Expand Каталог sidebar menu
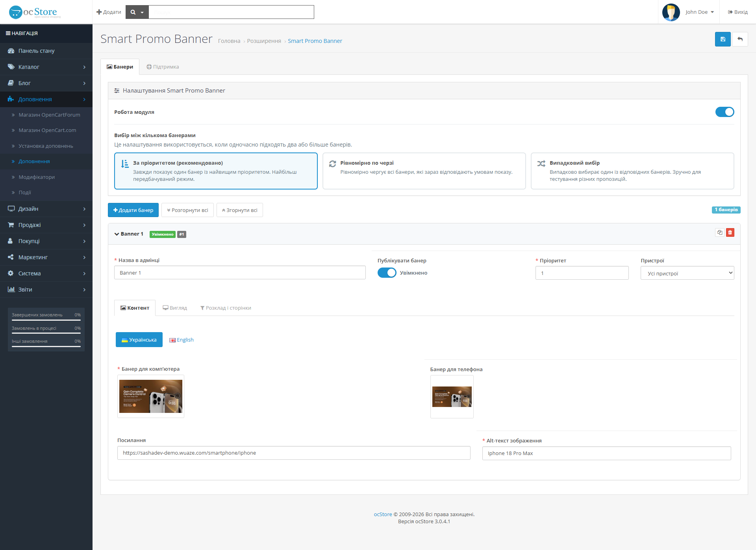Image resolution: width=756 pixels, height=550 pixels. pyautogui.click(x=46, y=67)
